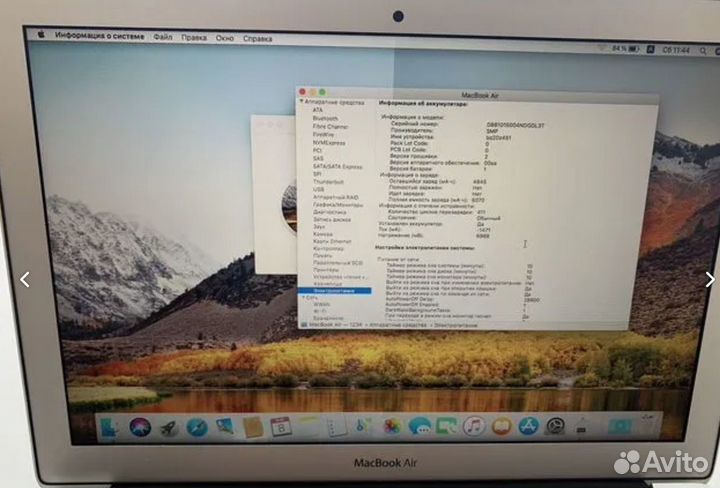Click the menu bar clock
Viewport: 720px width, 488px height.
(x=676, y=50)
